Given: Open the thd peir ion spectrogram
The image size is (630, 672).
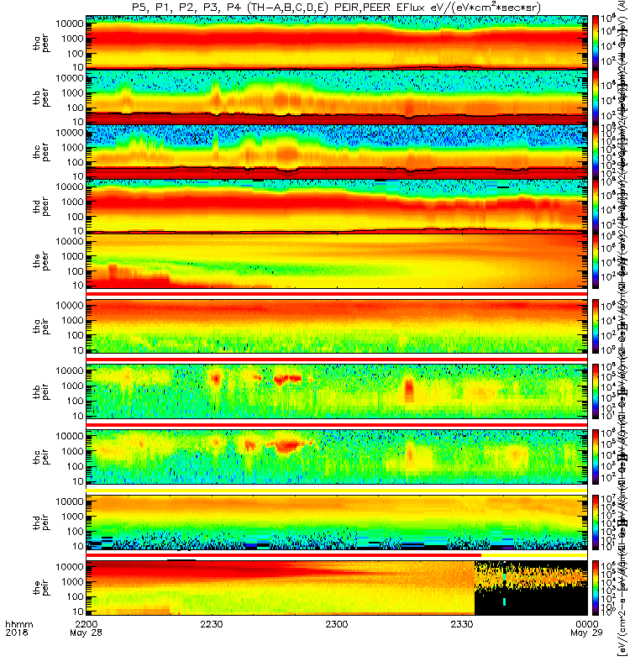Looking at the screenshot, I should 337,522.
